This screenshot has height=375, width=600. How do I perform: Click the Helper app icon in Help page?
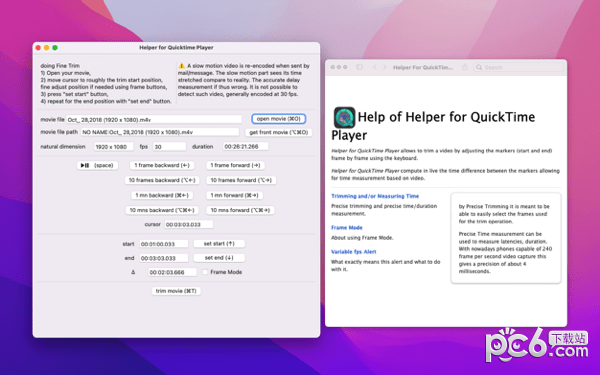344,117
